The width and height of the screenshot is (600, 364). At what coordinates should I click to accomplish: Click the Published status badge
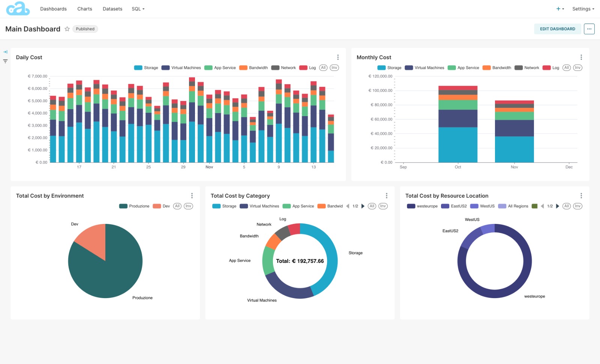pyautogui.click(x=85, y=29)
